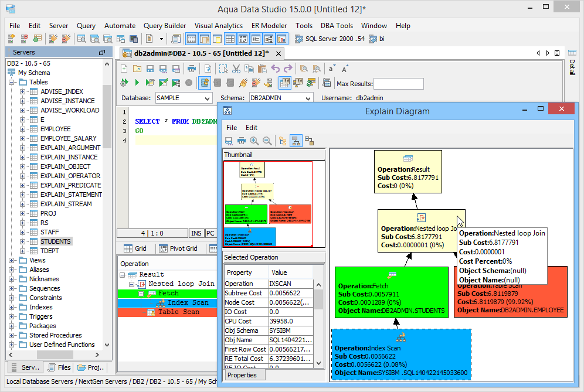The height and width of the screenshot is (392, 584).
Task: Open Explain Diagram Edit menu
Action: point(252,128)
